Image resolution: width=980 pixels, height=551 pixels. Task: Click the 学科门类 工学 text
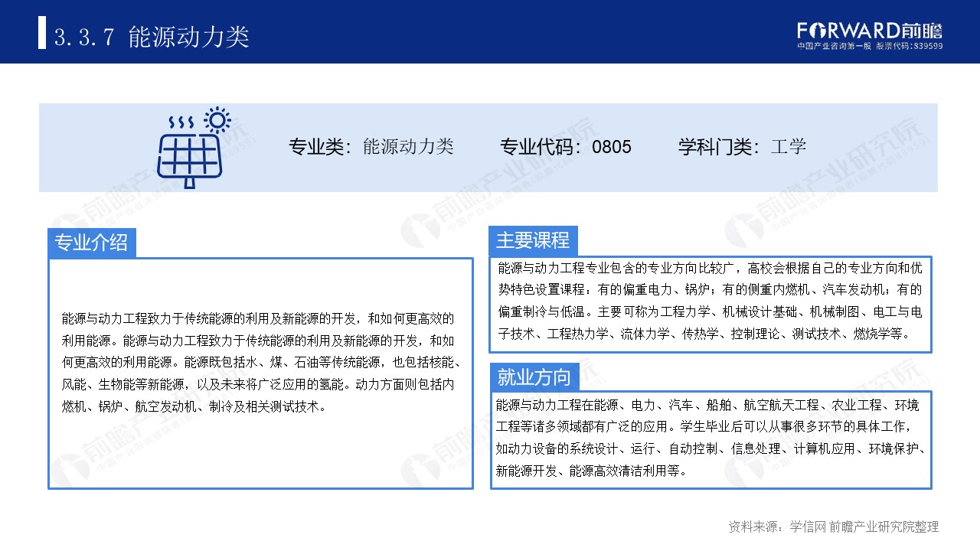click(x=743, y=147)
